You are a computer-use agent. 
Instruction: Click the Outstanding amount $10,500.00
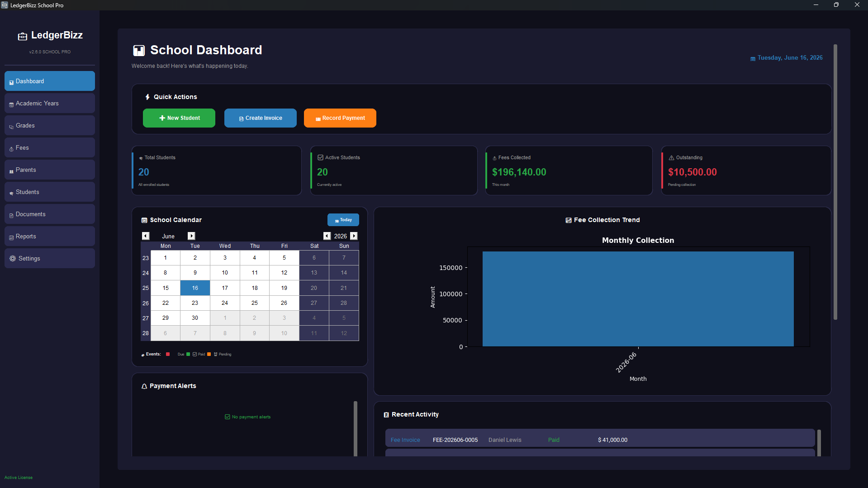(693, 172)
